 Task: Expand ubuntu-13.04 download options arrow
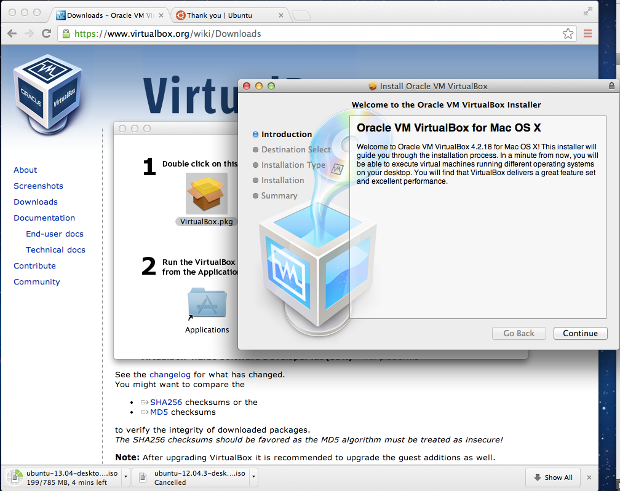126,477
